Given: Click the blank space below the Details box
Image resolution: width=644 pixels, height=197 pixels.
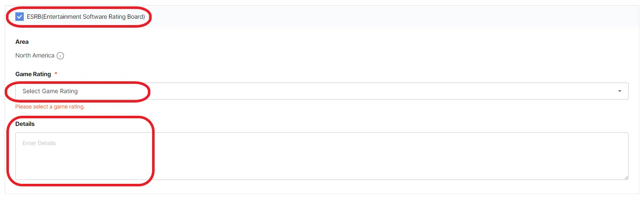Looking at the screenshot, I should [322, 187].
